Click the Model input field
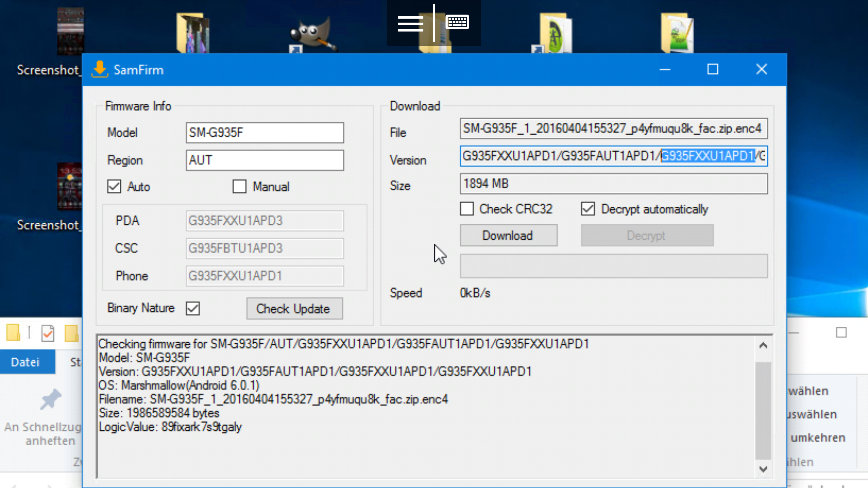The image size is (868, 488). pyautogui.click(x=265, y=133)
